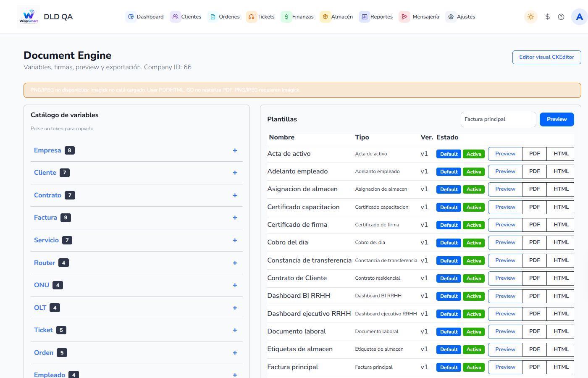Expand the OLT variables group
588x378 pixels.
(x=136, y=308)
